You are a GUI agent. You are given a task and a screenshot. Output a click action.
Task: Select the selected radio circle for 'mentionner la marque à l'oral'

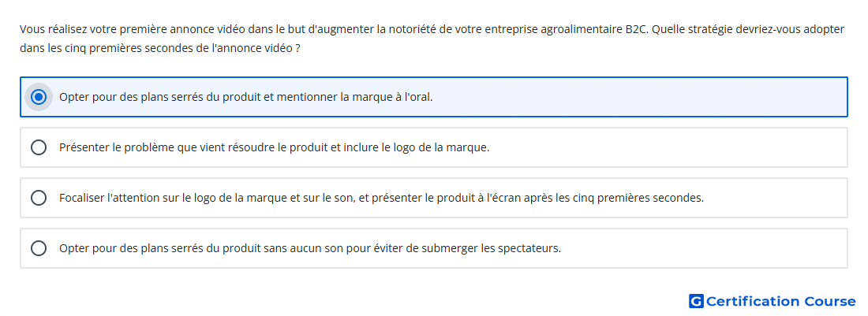[x=39, y=97]
